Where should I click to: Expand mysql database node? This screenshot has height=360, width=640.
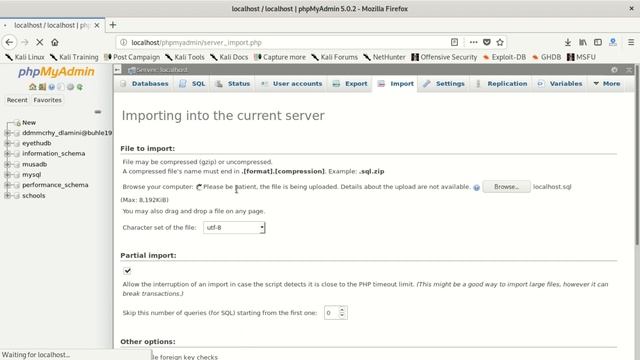7,175
